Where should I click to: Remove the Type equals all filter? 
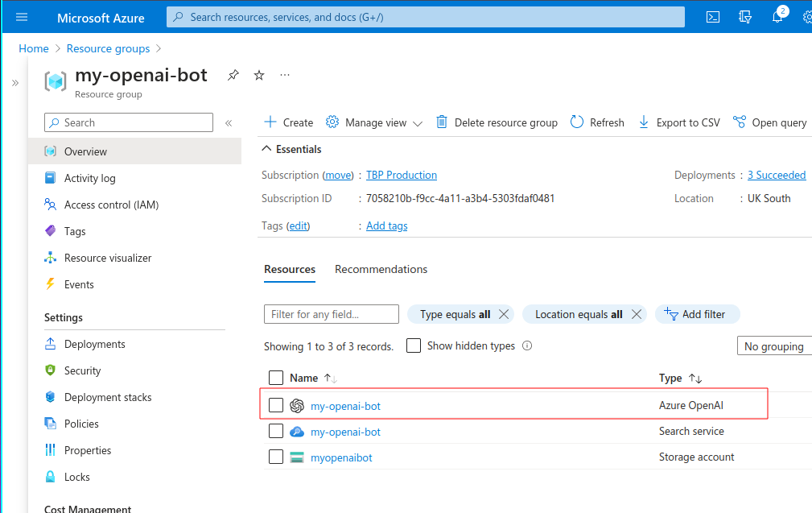pos(504,314)
